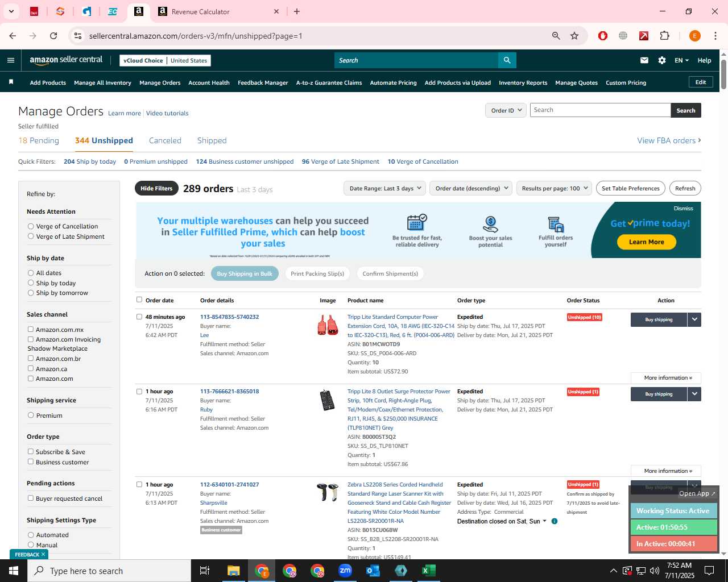Open the browser extensions puzzle icon
728x582 pixels.
(664, 36)
